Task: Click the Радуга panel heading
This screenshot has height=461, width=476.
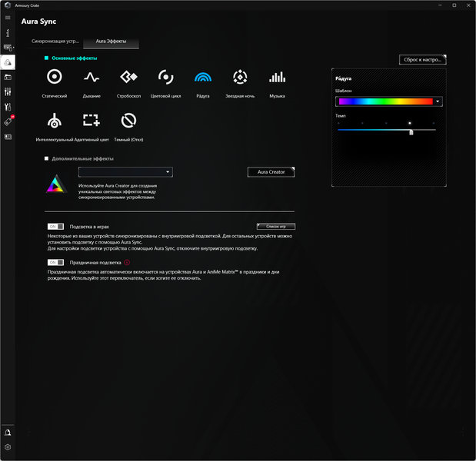Action: point(343,78)
